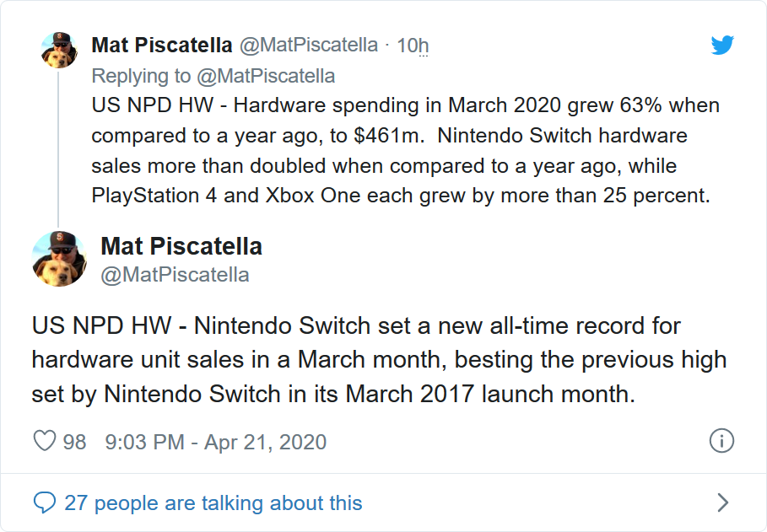The width and height of the screenshot is (767, 532).
Task: Click the vertical thread line connecting the avatars
Action: (x=59, y=152)
